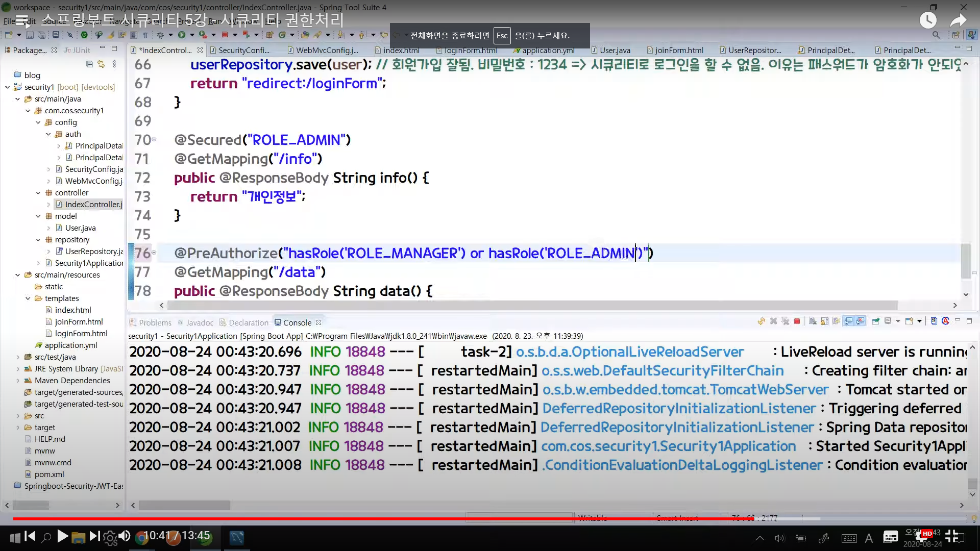Click the Run (green play) toolbar button
Viewport: 980px width, 551px height.
181,35
